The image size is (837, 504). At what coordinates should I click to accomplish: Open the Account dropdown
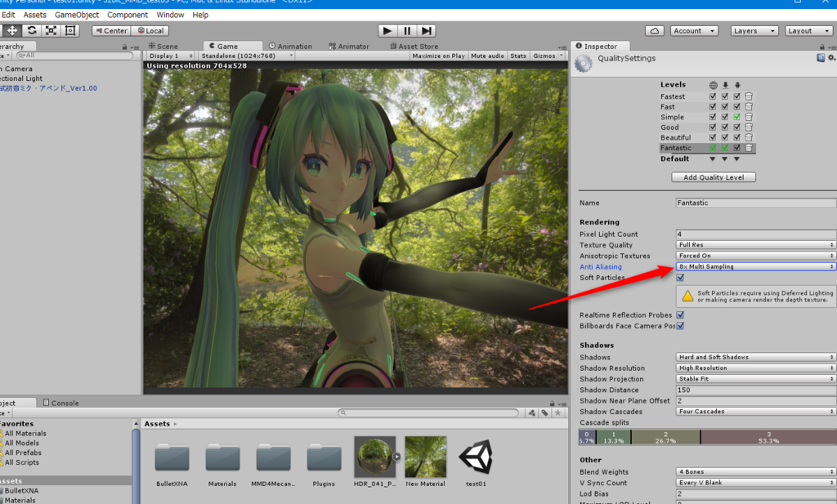pos(694,31)
